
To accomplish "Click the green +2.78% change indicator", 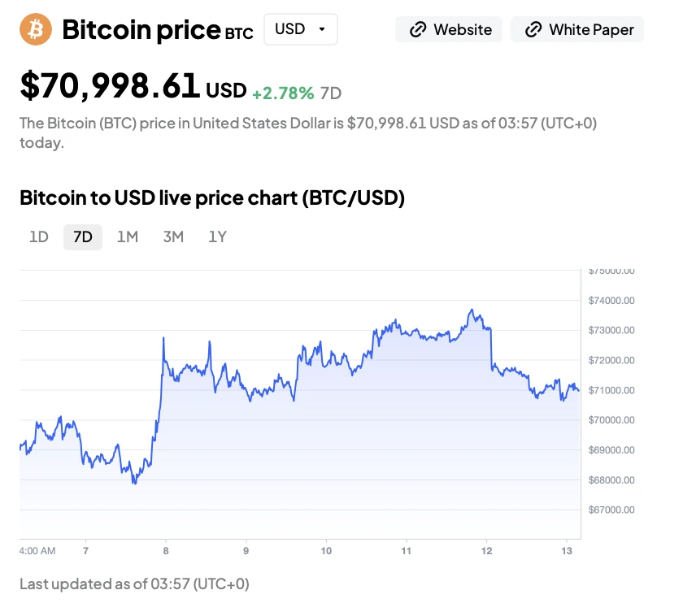I will pyautogui.click(x=282, y=93).
